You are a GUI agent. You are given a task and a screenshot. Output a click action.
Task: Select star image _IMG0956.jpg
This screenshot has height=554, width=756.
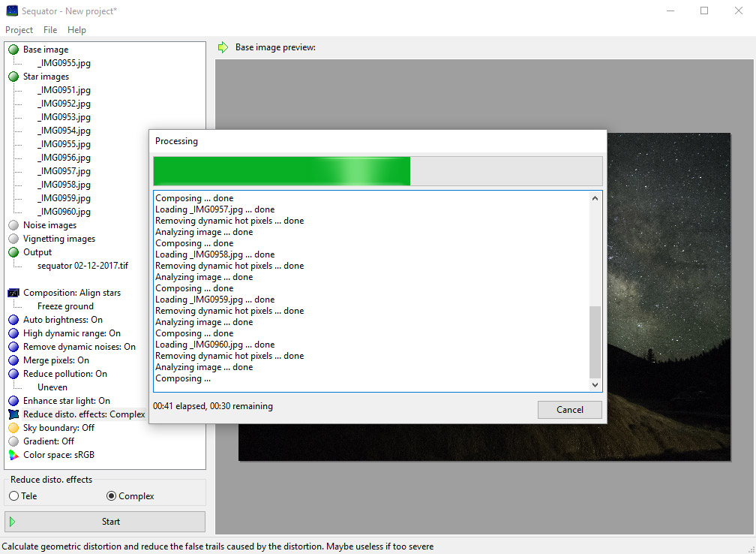(64, 158)
